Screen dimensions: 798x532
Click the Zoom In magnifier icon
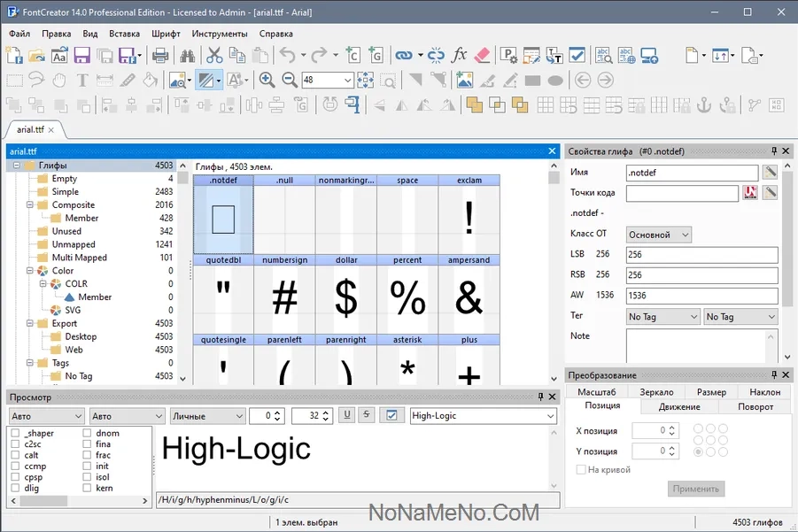pyautogui.click(x=267, y=81)
